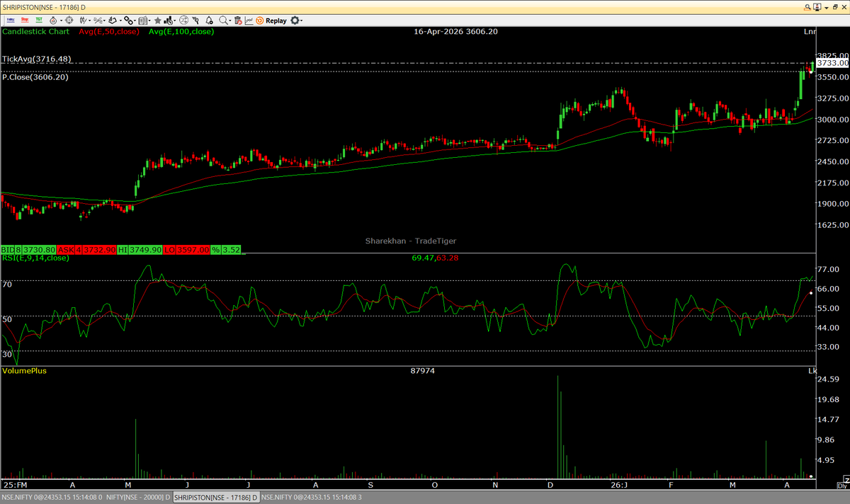Image resolution: width=850 pixels, height=504 pixels.
Task: Click the indicators bar chart icon
Action: 169,21
